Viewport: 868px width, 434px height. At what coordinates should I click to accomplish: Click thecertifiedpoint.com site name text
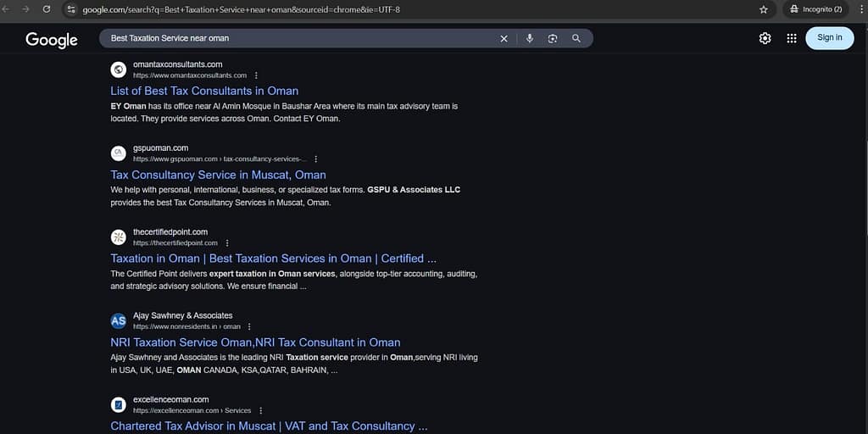(170, 232)
